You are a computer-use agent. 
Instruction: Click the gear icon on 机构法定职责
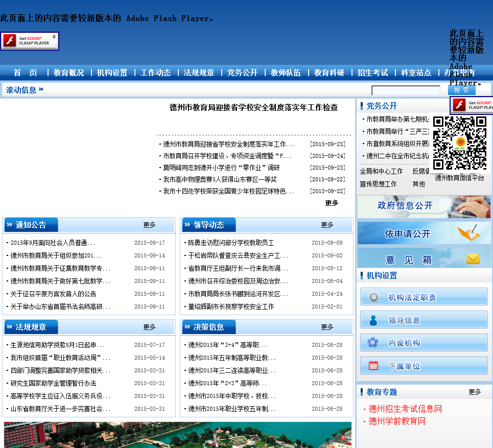(373, 297)
